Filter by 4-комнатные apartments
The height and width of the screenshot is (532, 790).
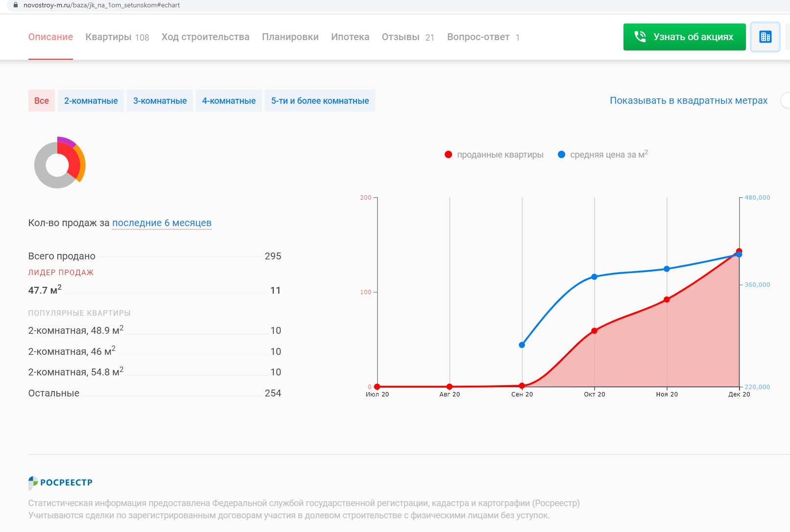229,101
